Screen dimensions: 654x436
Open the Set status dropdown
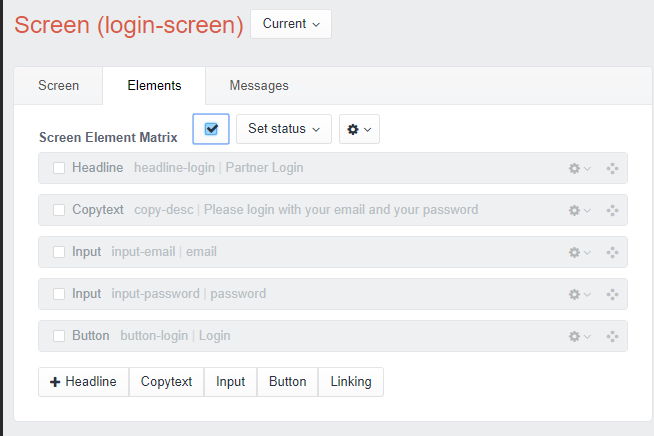pos(284,129)
